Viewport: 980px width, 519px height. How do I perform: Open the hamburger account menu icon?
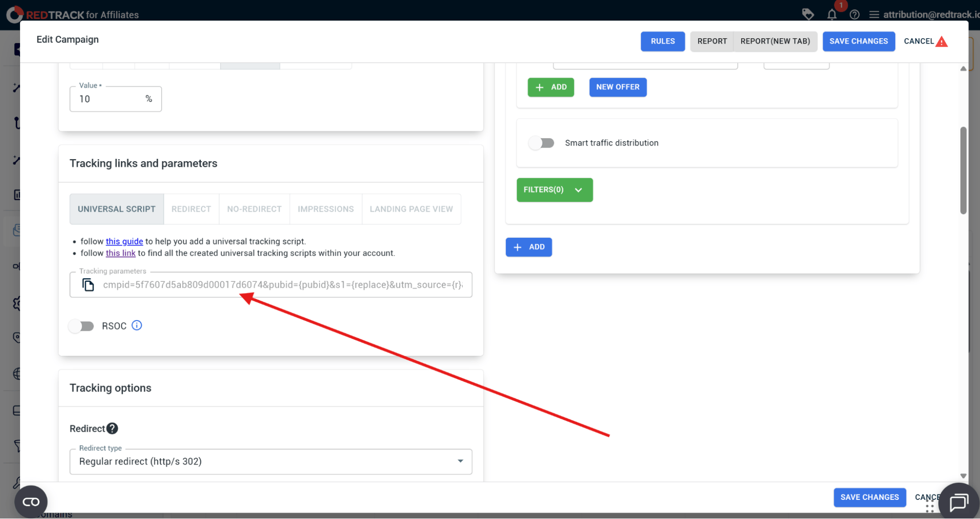[x=874, y=15]
